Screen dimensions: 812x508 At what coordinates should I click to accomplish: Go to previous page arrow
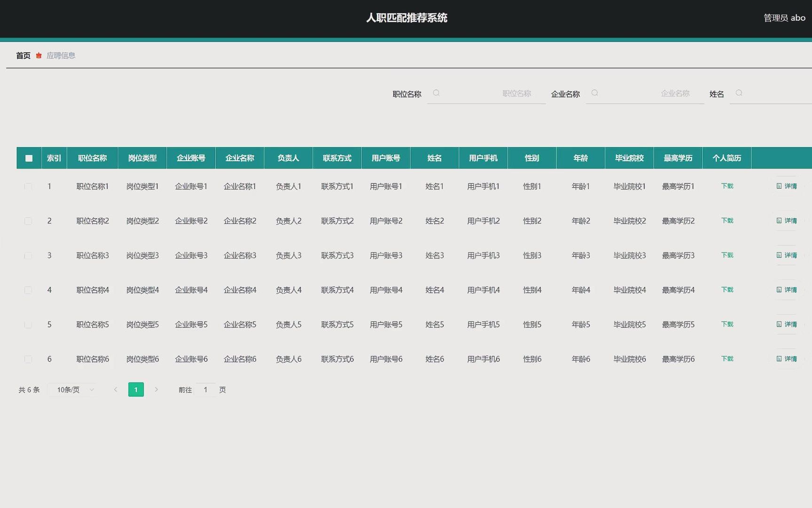pyautogui.click(x=116, y=389)
